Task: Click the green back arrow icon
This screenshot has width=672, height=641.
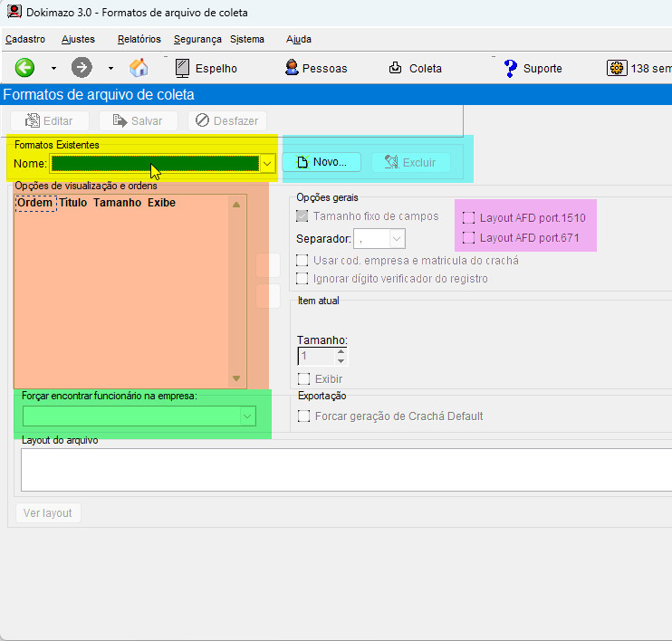Action: [25, 68]
